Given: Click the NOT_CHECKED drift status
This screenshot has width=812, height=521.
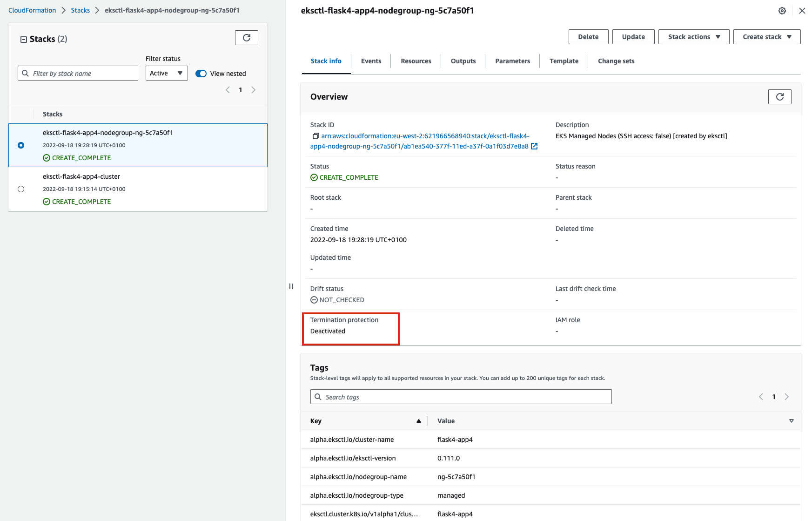Looking at the screenshot, I should [x=337, y=300].
